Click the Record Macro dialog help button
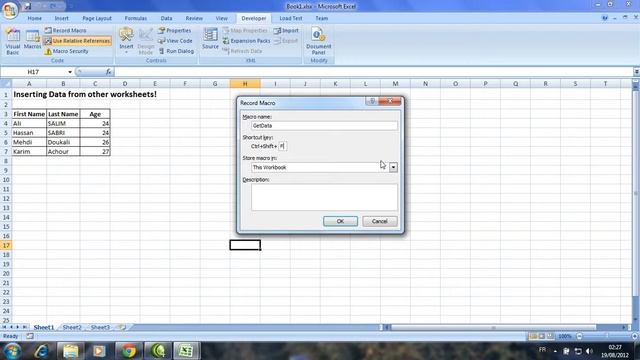 click(372, 101)
